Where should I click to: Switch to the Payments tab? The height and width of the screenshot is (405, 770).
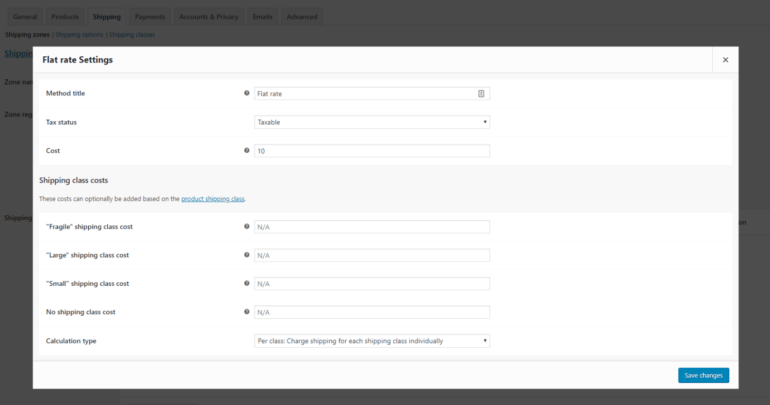point(150,17)
